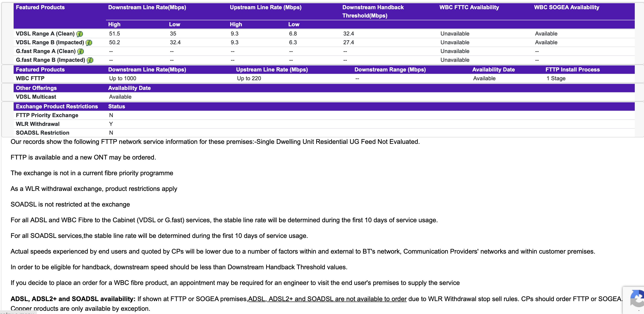Open info icon next to G.fast Range A (Clean)
This screenshot has height=314, width=644.
click(x=81, y=51)
